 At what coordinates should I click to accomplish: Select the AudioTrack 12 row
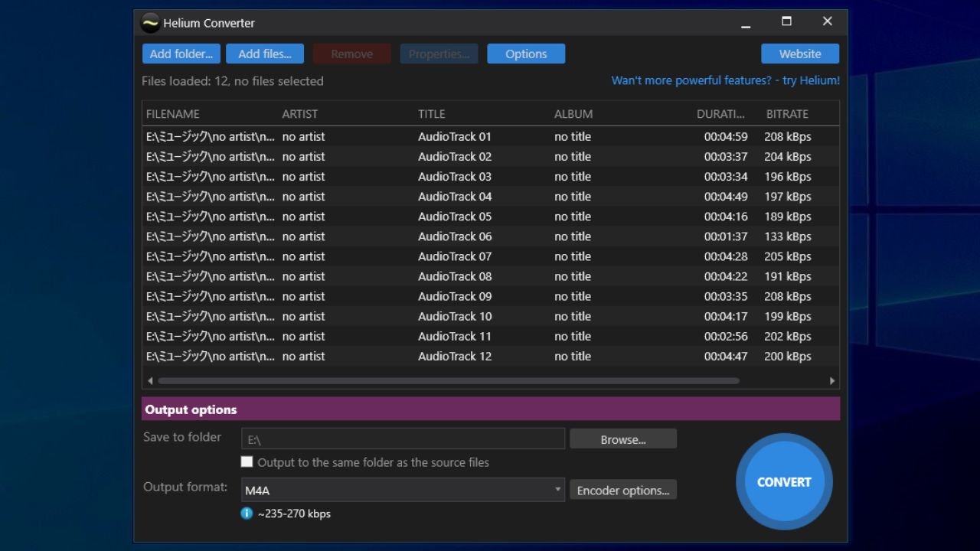[x=490, y=356]
